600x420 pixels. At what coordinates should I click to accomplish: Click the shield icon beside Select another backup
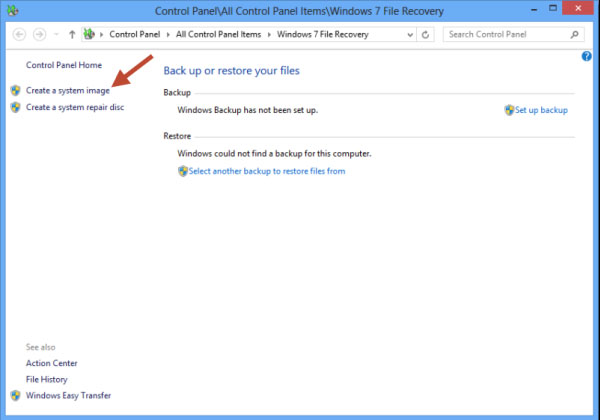[183, 171]
